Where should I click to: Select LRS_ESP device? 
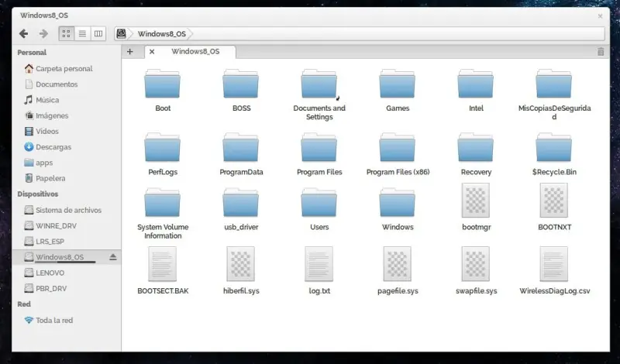(67, 242)
